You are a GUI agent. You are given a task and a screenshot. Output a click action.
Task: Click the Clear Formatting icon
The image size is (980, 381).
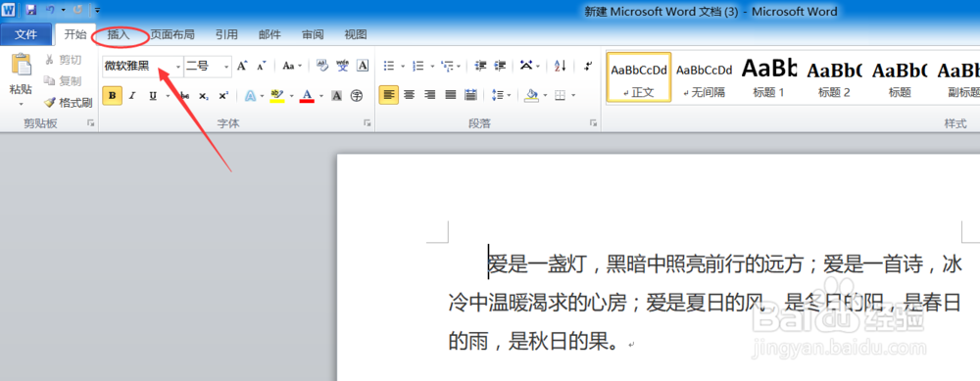(x=322, y=66)
